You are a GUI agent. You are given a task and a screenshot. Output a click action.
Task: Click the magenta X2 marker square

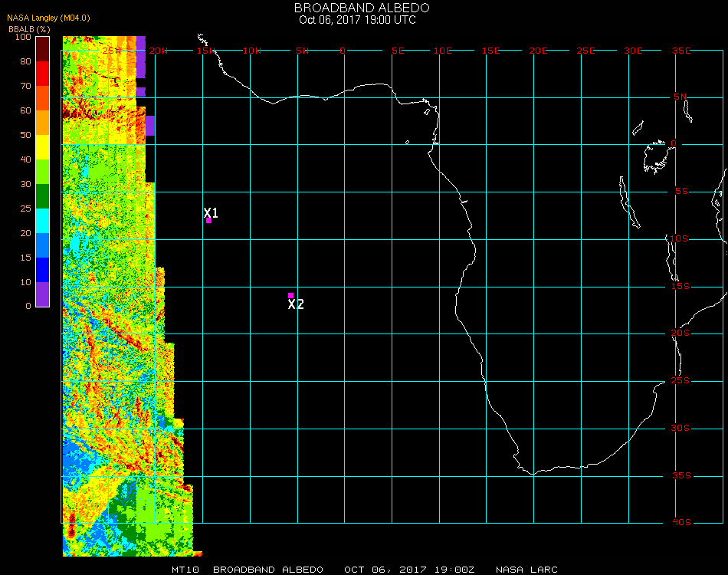(x=290, y=295)
